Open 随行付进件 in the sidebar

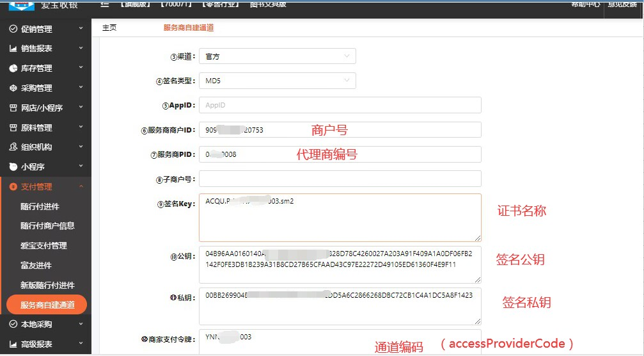pyautogui.click(x=40, y=206)
